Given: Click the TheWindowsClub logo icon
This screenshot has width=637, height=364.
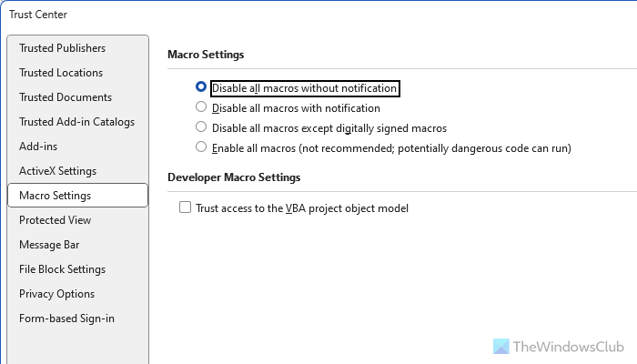Looking at the screenshot, I should [502, 347].
